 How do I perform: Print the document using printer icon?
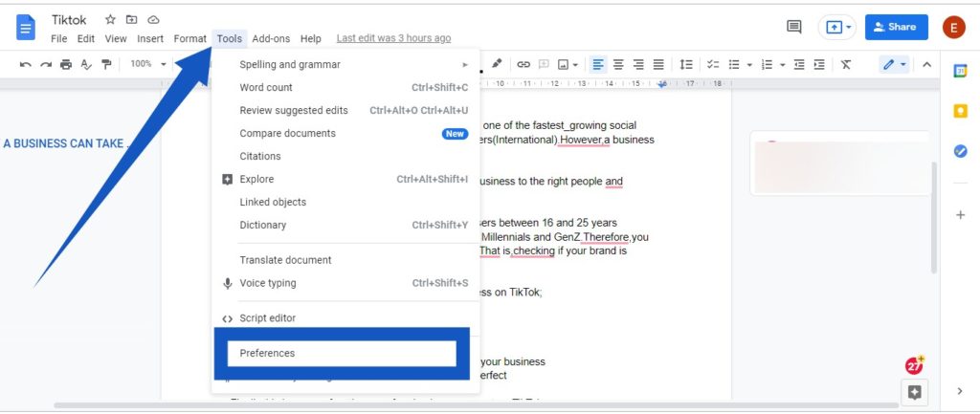tap(66, 64)
